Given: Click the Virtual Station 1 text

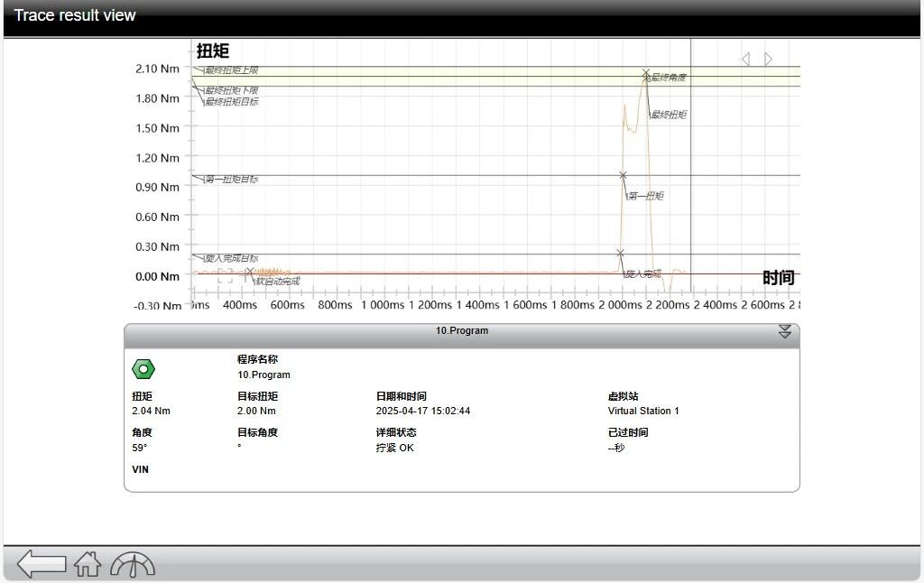Looking at the screenshot, I should 643,411.
